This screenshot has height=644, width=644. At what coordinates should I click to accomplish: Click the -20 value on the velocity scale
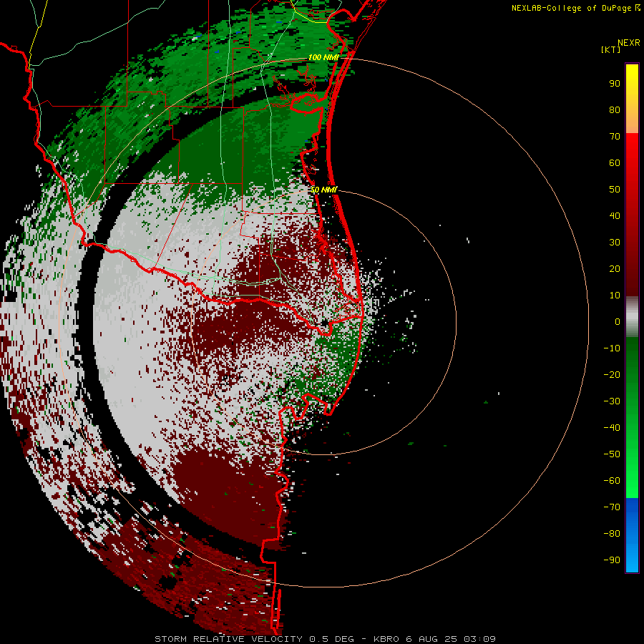coord(612,374)
